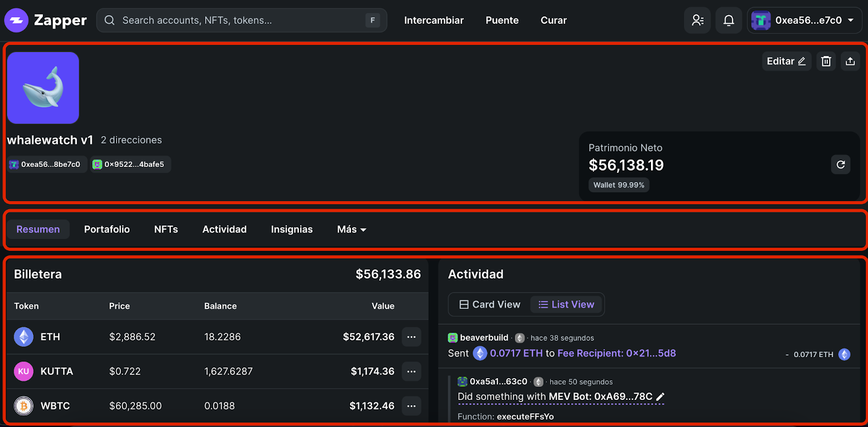
Task: Click the WBTC value $1,132.46
Action: [372, 406]
